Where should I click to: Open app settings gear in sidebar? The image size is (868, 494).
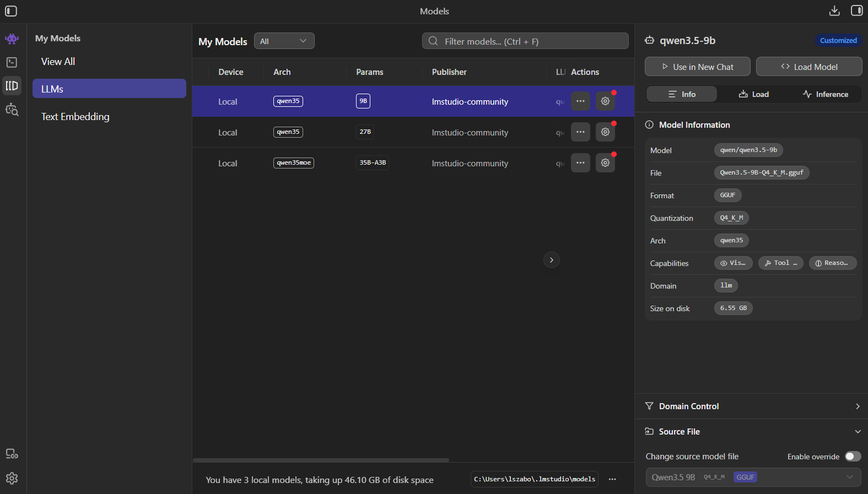[x=12, y=478]
